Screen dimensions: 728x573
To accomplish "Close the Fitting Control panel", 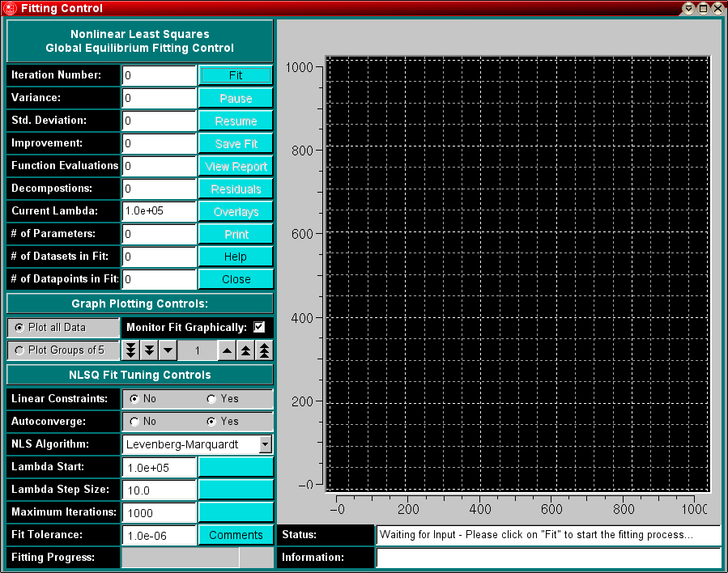I will pyautogui.click(x=236, y=279).
